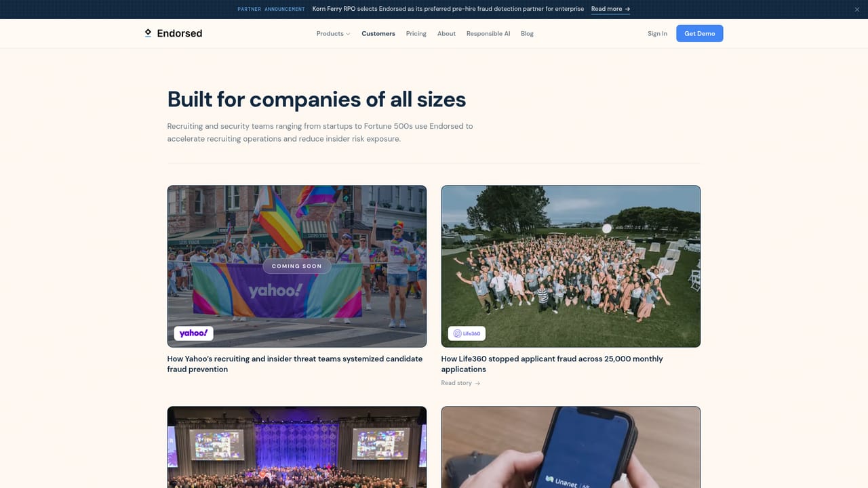Click the Endorsed logo icon

[148, 33]
